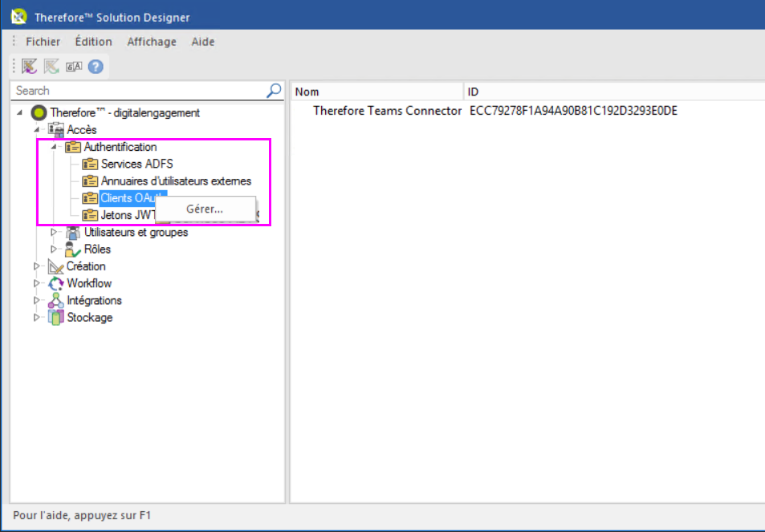The width and height of the screenshot is (765, 532).
Task: Expand the Rôles tree node
Action: pos(54,250)
